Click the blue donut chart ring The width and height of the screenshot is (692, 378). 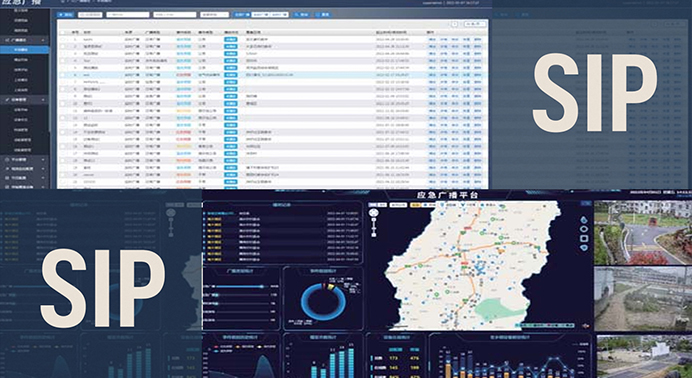point(323,303)
